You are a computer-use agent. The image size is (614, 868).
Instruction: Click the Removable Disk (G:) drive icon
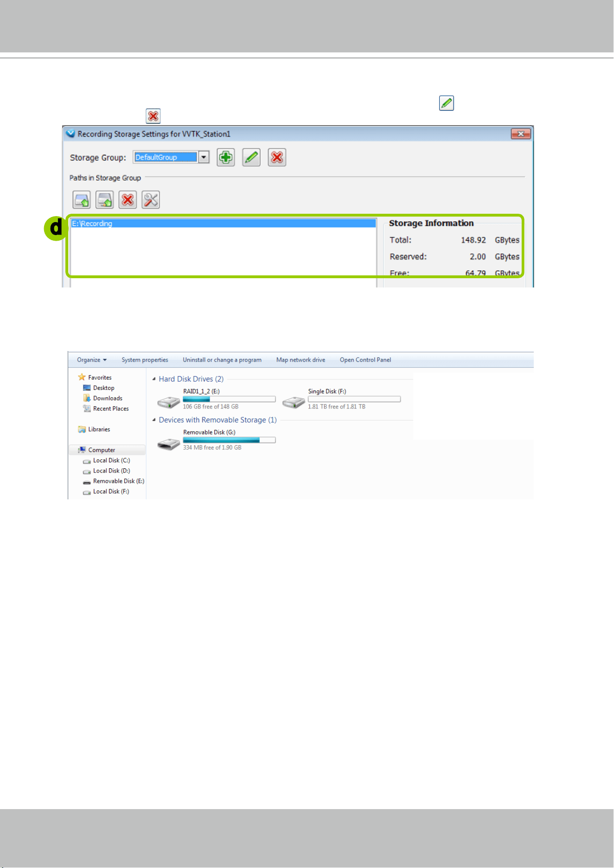click(x=168, y=444)
